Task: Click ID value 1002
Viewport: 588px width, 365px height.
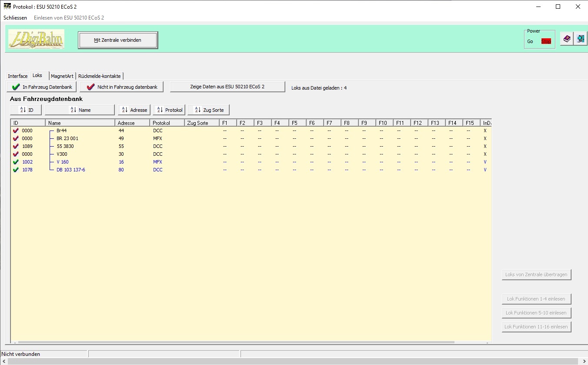Action: coord(27,162)
